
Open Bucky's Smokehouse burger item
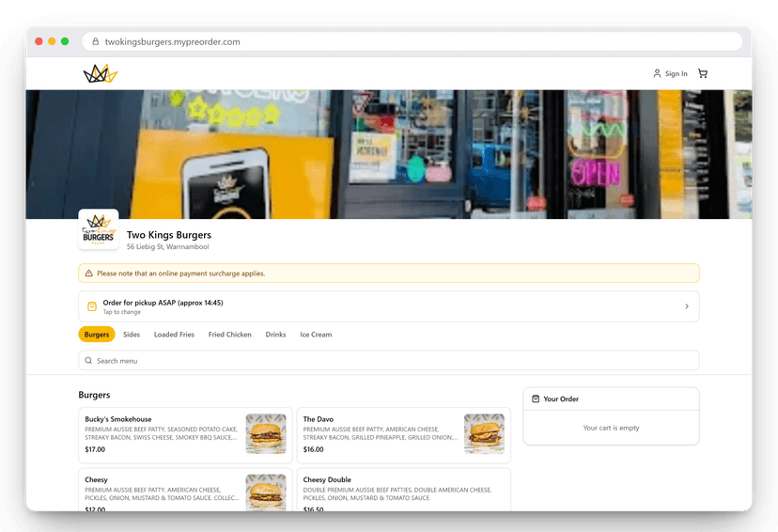click(185, 435)
